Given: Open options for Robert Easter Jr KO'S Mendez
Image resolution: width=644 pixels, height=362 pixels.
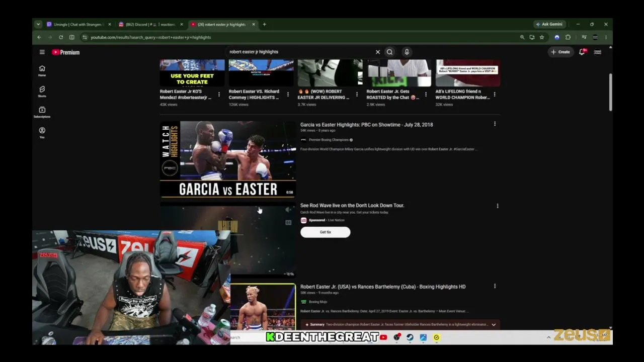Looking at the screenshot, I should pos(219,95).
